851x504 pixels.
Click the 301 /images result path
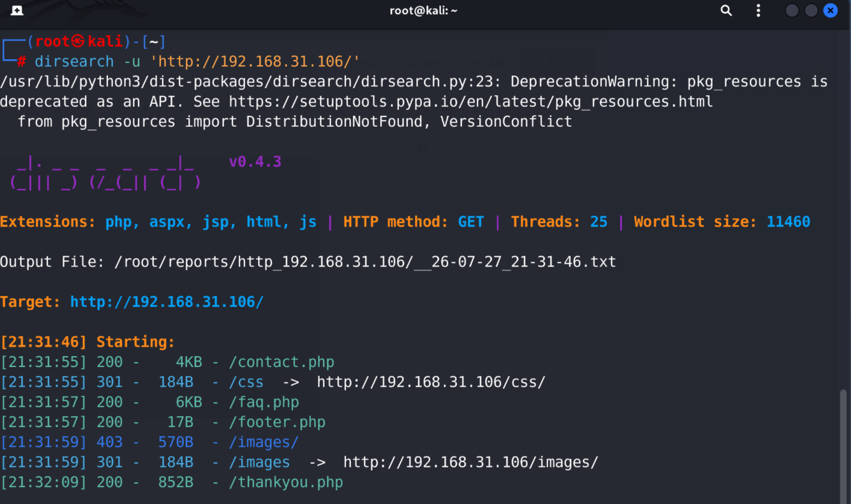pos(259,462)
